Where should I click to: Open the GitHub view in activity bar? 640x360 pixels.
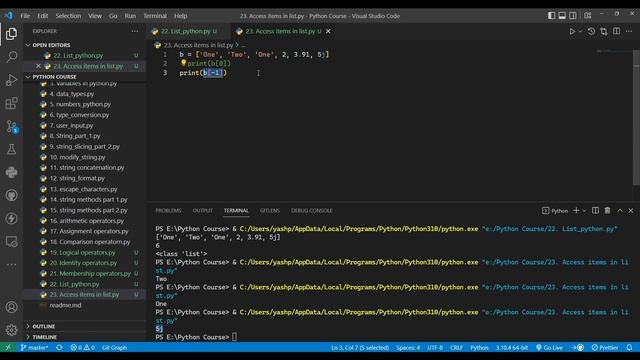(x=11, y=195)
